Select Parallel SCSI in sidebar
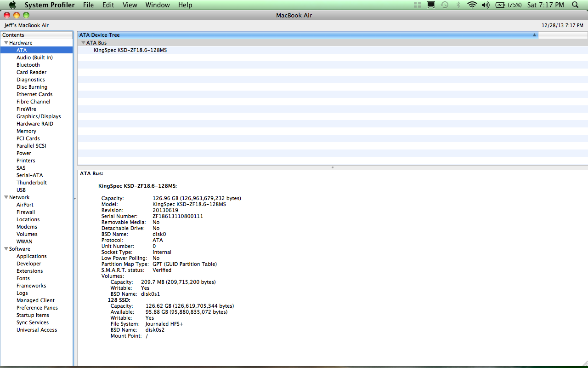 pos(31,146)
